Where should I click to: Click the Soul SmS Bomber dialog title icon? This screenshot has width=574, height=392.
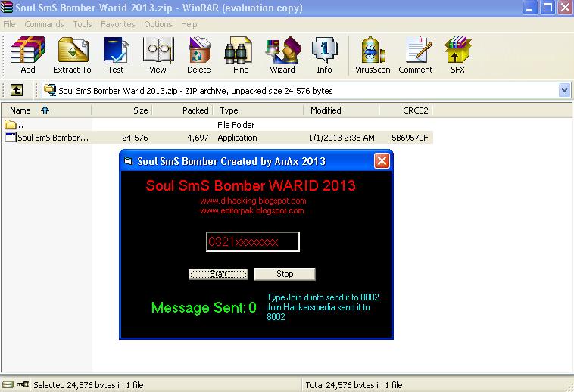tap(128, 161)
